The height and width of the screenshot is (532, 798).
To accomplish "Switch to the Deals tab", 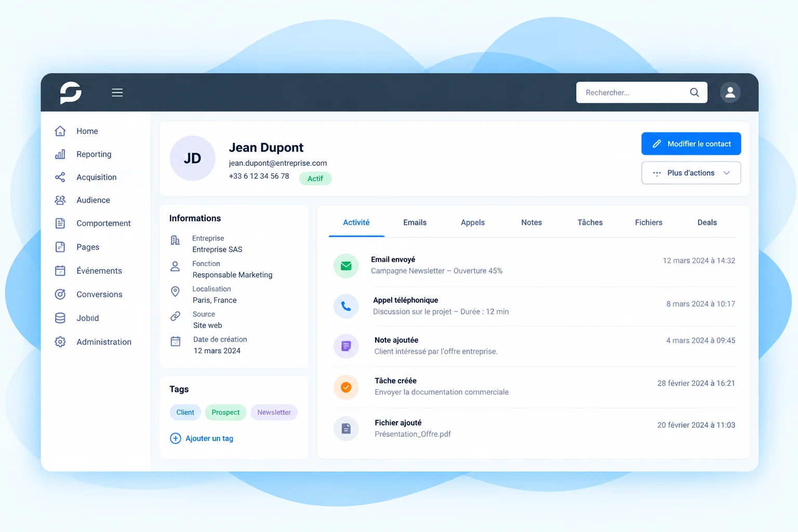I will (707, 222).
